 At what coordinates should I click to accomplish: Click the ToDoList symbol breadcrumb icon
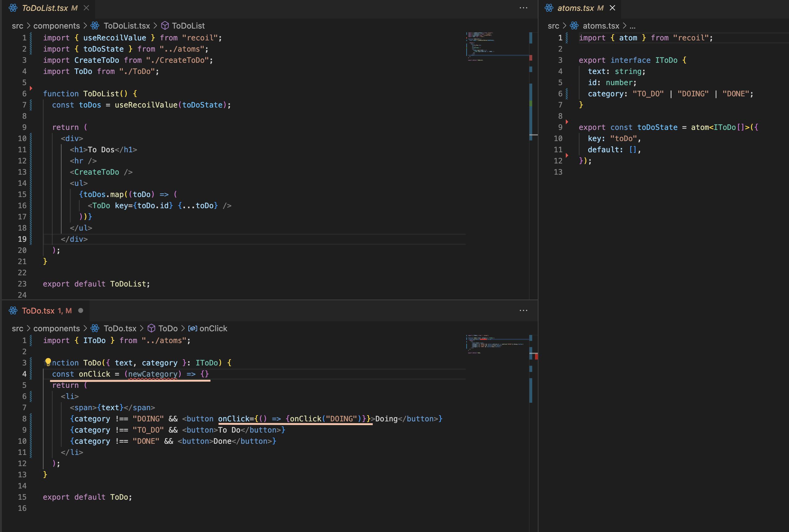click(165, 26)
